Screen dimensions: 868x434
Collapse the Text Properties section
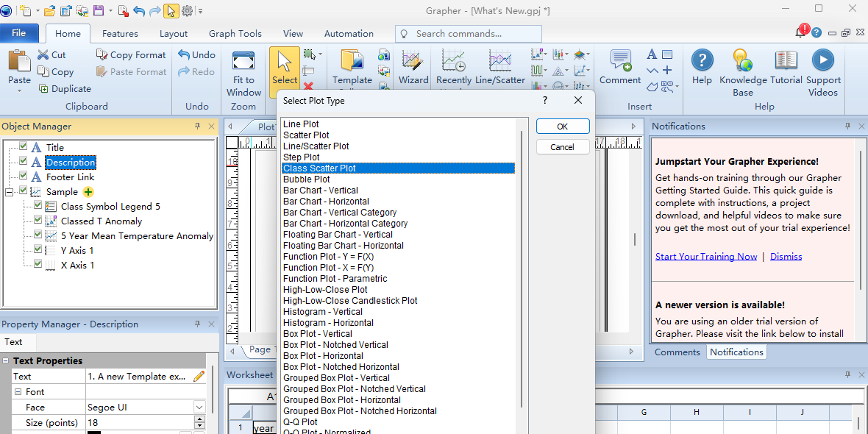(x=6, y=361)
